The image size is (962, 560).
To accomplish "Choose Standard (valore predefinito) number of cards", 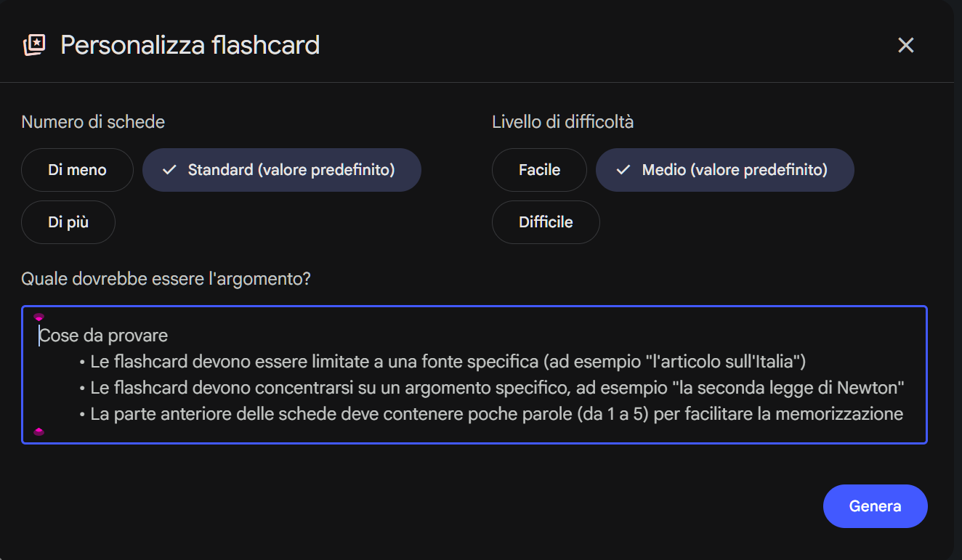I will point(282,170).
